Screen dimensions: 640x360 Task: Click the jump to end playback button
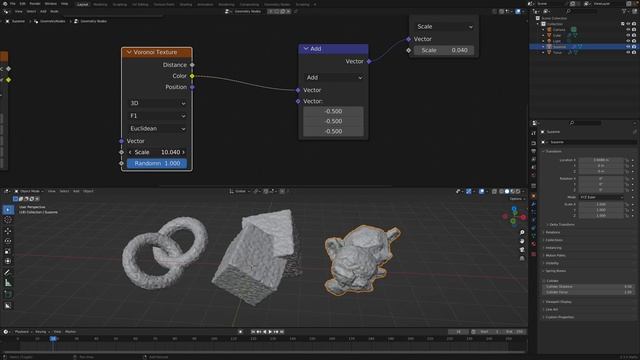point(281,332)
